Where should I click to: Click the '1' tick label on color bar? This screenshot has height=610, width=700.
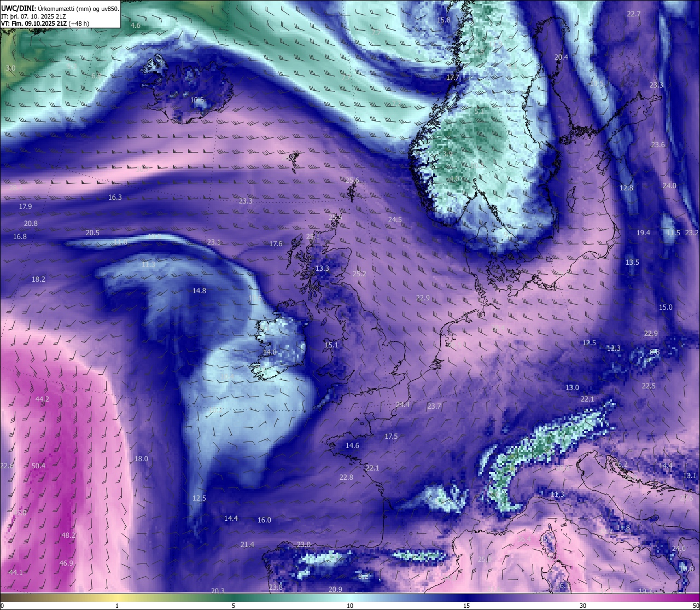tap(117, 606)
